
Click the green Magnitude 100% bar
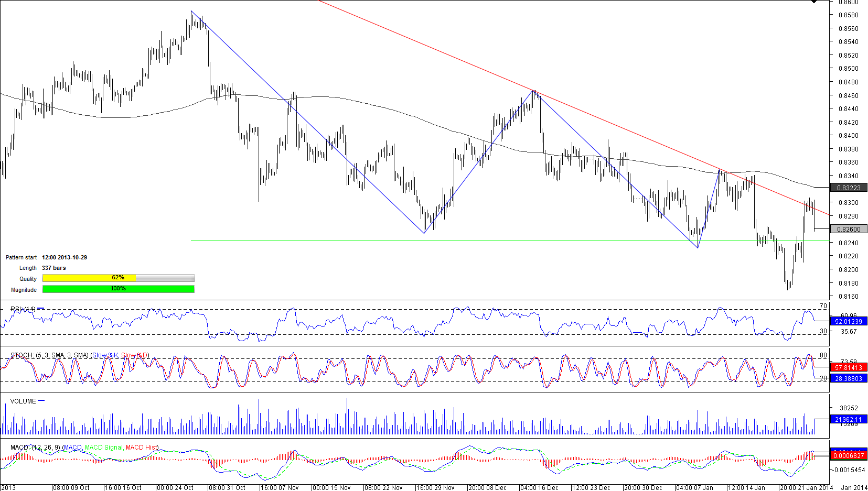(x=118, y=289)
